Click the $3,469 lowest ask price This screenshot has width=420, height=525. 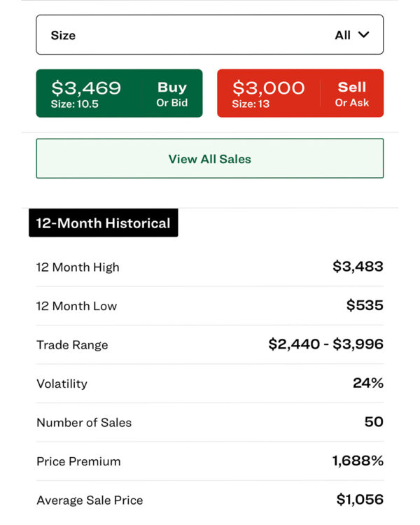tap(86, 88)
